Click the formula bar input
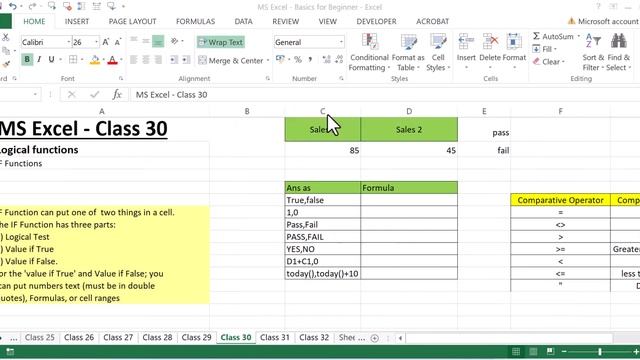 click(385, 95)
